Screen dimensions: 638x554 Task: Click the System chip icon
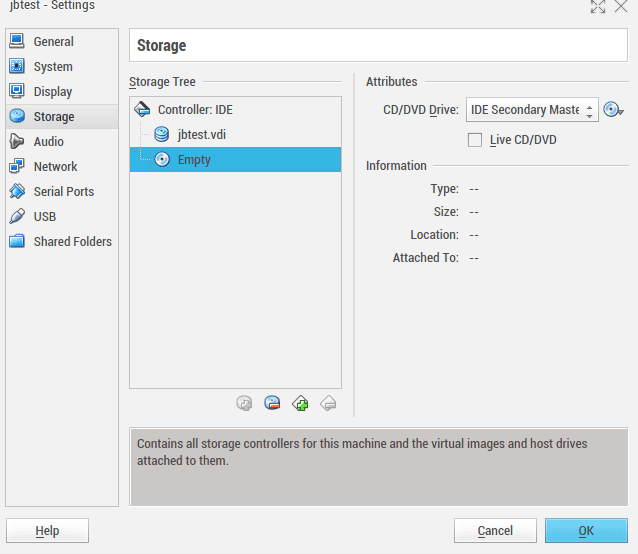coord(17,66)
